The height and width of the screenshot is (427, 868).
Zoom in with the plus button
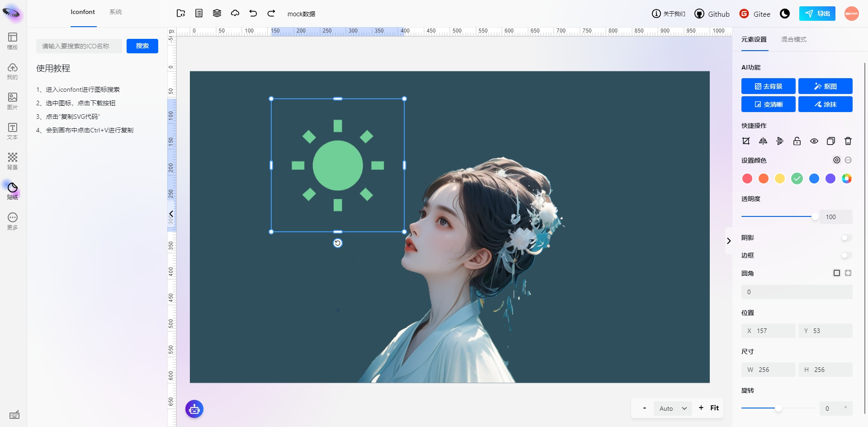tap(701, 408)
